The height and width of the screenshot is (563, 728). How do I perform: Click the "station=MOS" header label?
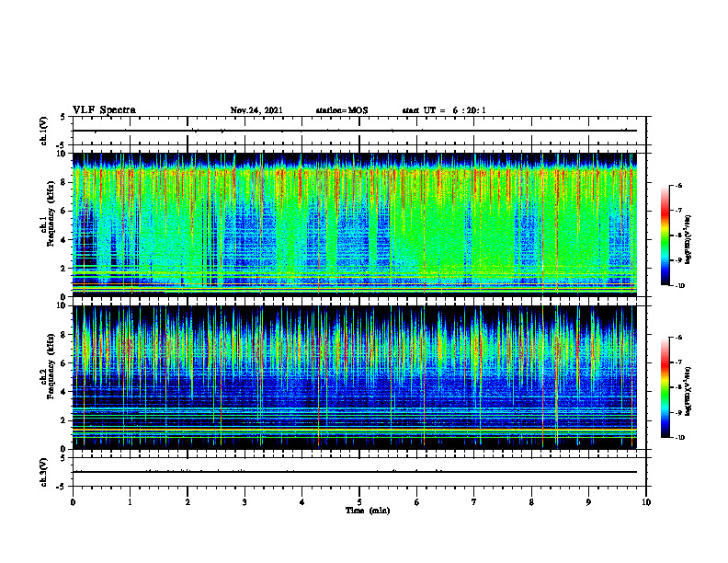point(342,110)
